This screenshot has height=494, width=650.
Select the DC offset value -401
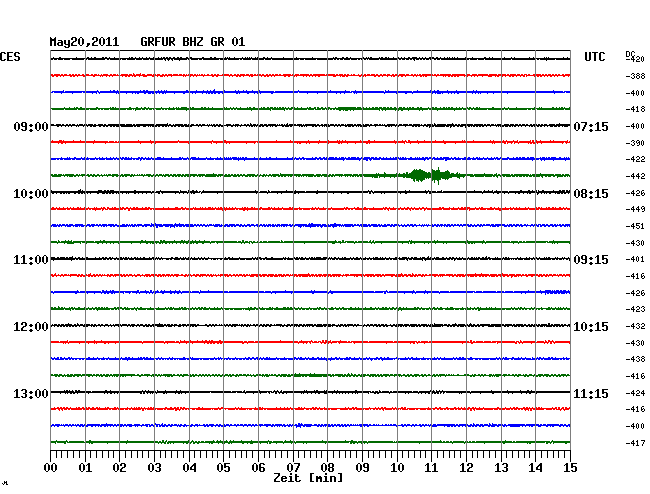click(635, 259)
